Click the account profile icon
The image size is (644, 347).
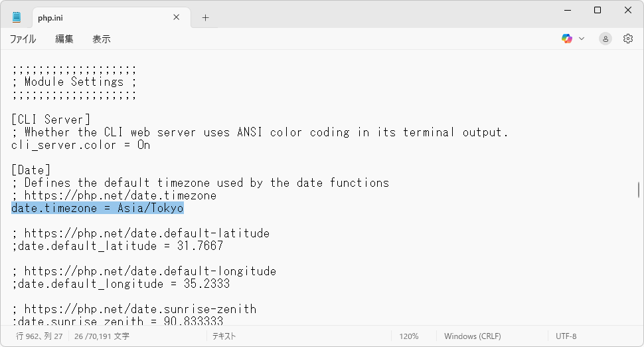pos(605,39)
